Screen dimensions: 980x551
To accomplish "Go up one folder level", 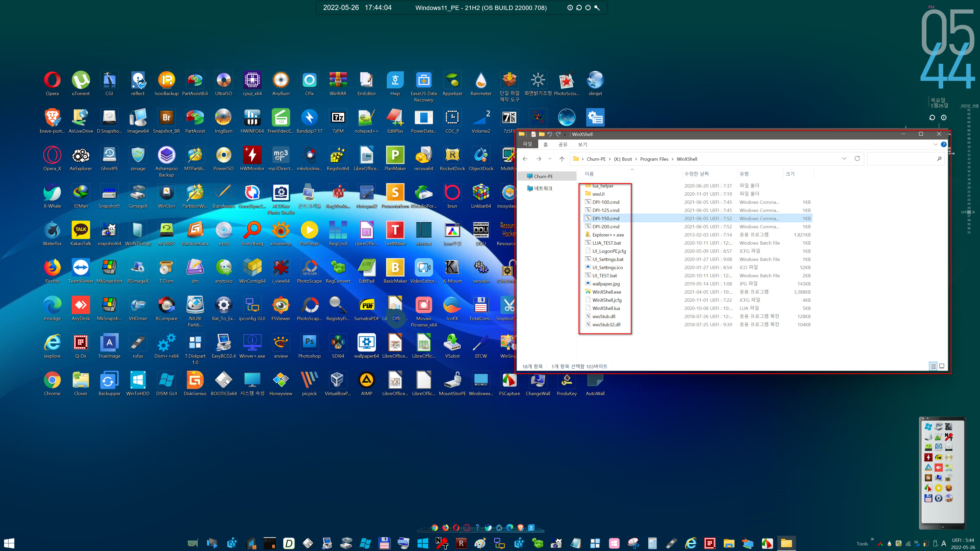I will pyautogui.click(x=561, y=159).
